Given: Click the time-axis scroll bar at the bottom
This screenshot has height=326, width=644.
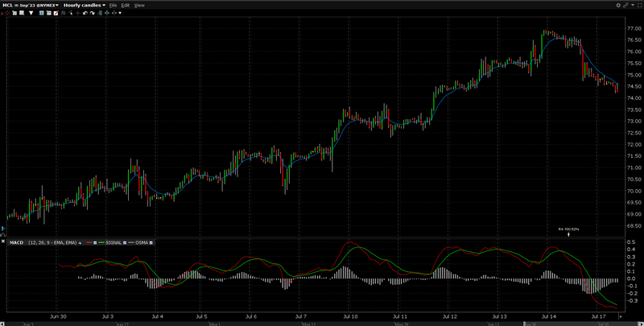Looking at the screenshot, I should point(322,324).
